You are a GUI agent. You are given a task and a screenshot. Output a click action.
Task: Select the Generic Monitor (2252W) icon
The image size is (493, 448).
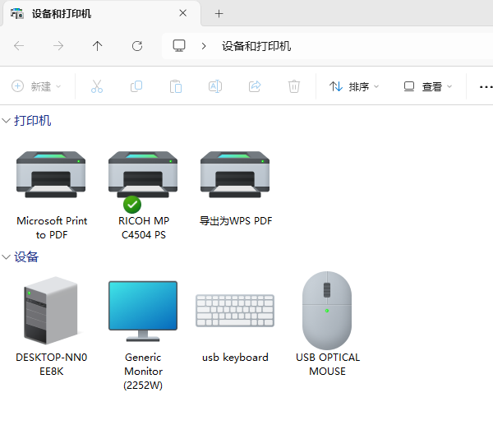point(143,312)
